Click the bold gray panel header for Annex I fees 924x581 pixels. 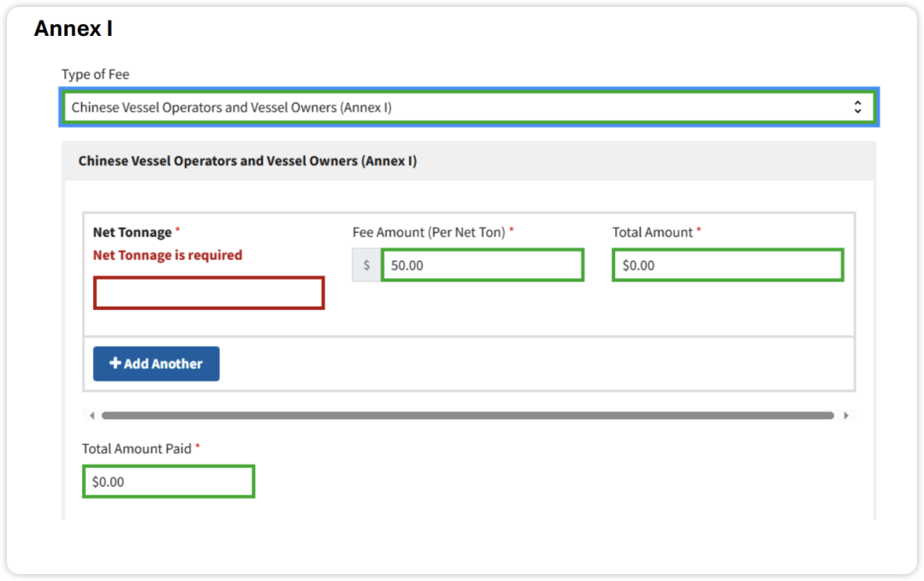247,161
